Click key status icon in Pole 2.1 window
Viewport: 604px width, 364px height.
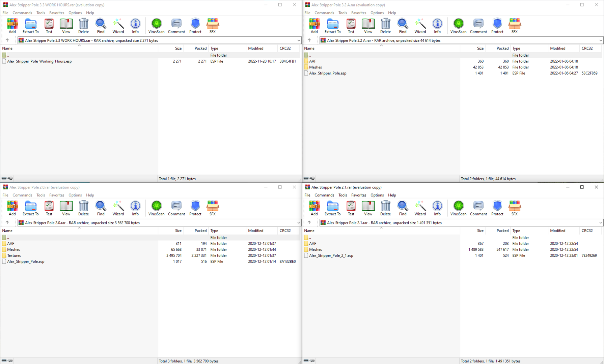(312, 361)
